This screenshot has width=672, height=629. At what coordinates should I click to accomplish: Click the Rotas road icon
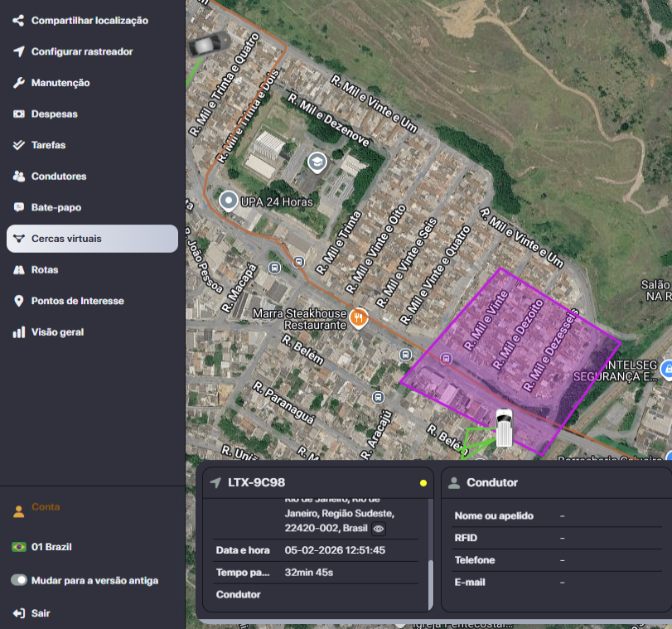click(x=19, y=269)
